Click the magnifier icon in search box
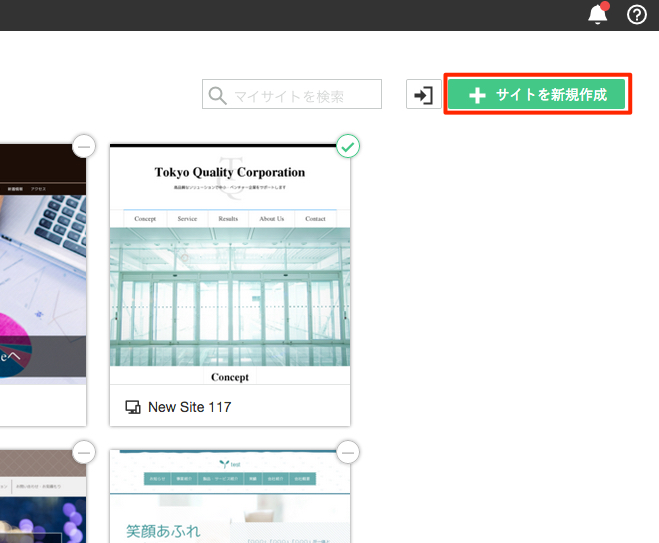 pos(218,95)
